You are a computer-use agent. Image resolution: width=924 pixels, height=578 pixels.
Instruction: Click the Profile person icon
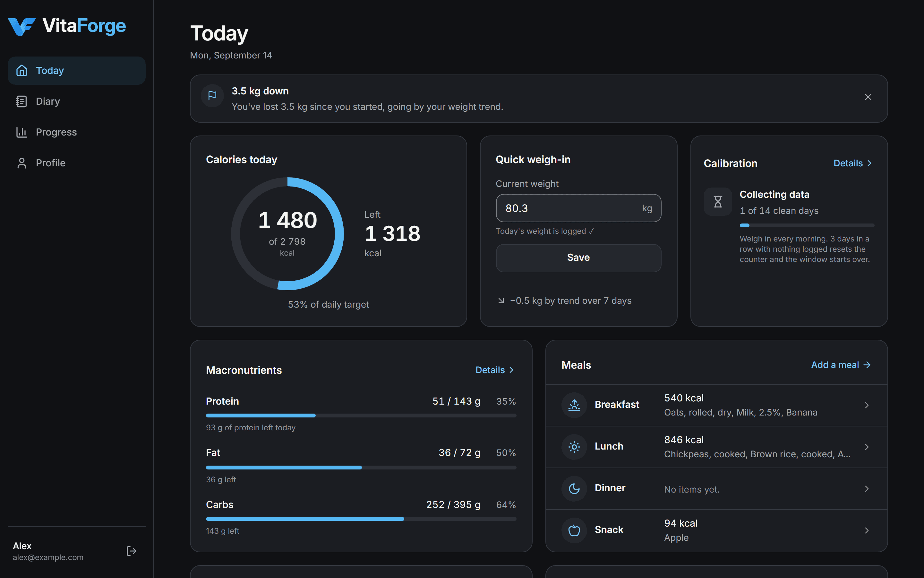point(22,163)
